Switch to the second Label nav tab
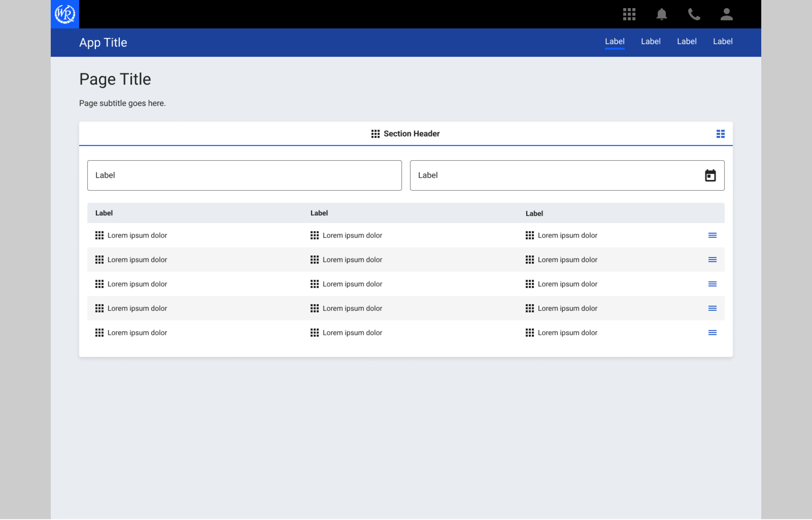The image size is (812, 520). pos(651,42)
